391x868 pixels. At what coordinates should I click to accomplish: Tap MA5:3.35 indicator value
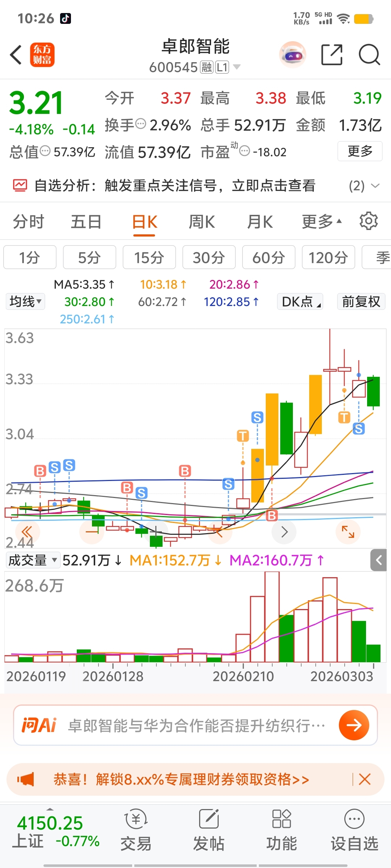(84, 285)
